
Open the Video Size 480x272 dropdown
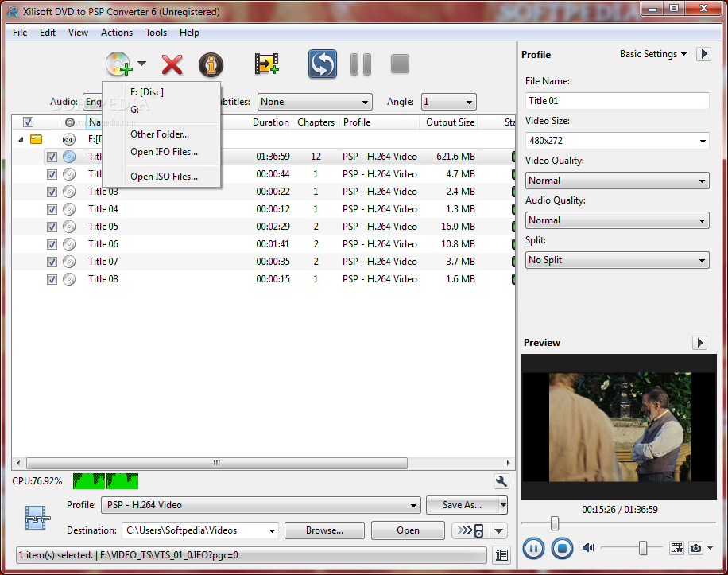point(617,140)
